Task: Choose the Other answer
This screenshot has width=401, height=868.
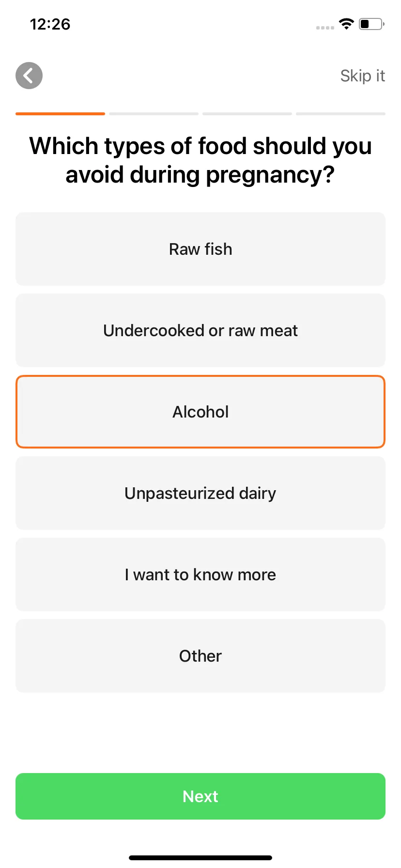Action: (x=200, y=656)
